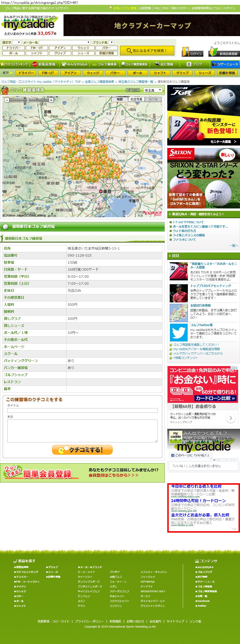Open the NEW product information menu
Screen dimensions: 240x644
coord(44,64)
